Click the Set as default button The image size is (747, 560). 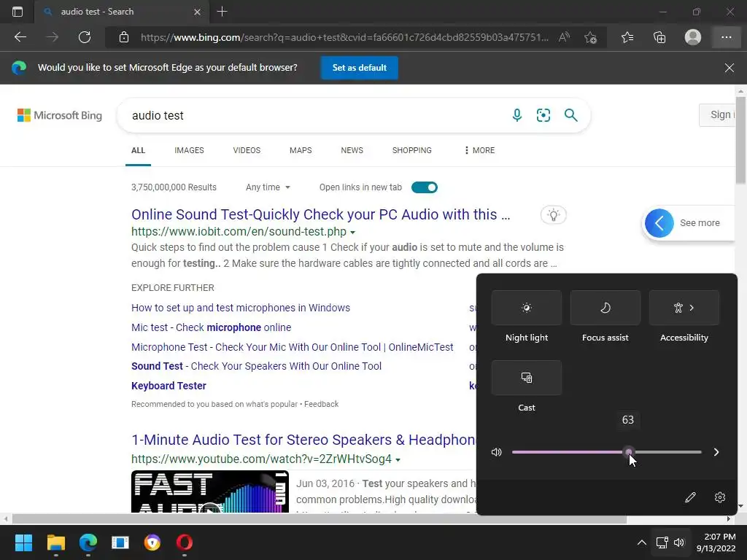click(359, 68)
